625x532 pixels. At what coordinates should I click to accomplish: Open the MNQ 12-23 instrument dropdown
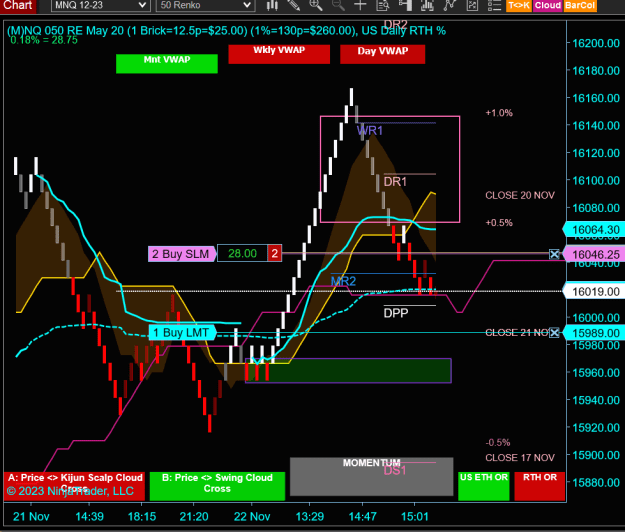[100, 5]
